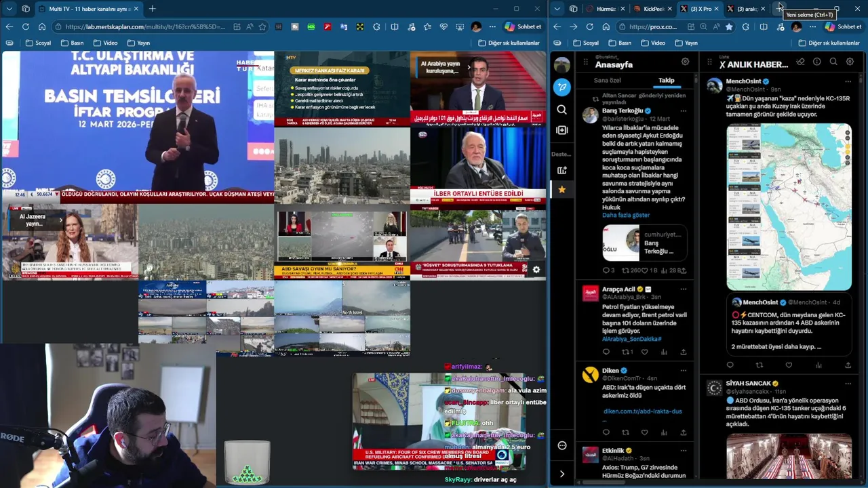Open more menu on Diken post

683,370
